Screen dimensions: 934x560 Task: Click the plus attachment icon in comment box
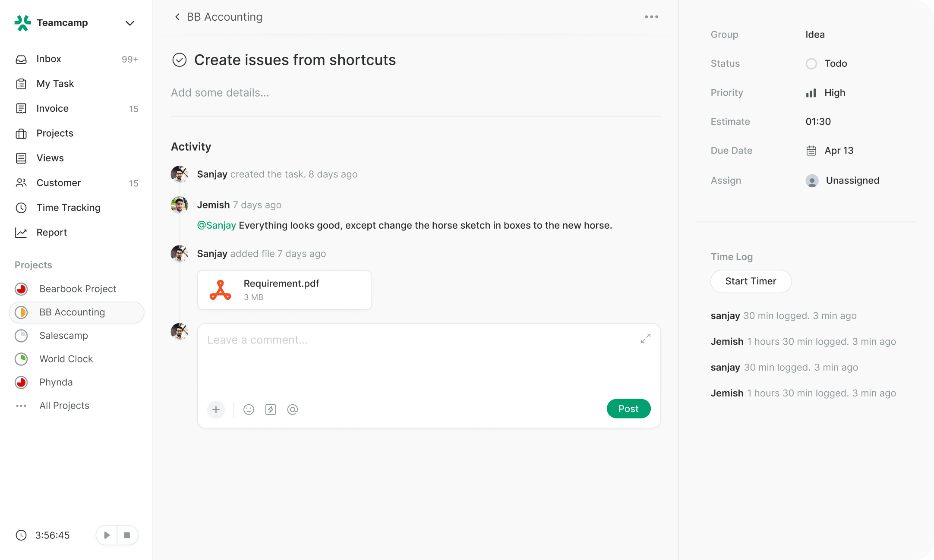point(216,409)
